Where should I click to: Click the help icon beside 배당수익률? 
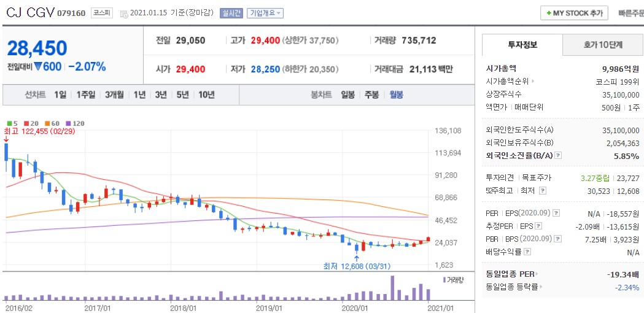[x=528, y=252]
